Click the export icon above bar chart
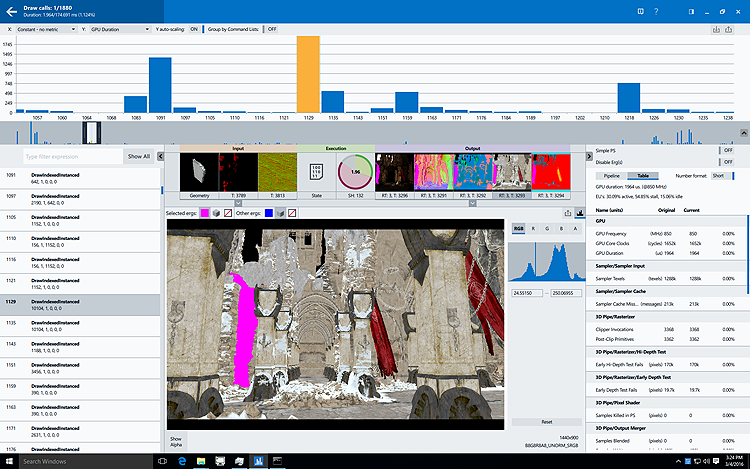The width and height of the screenshot is (750, 469). pyautogui.click(x=728, y=30)
